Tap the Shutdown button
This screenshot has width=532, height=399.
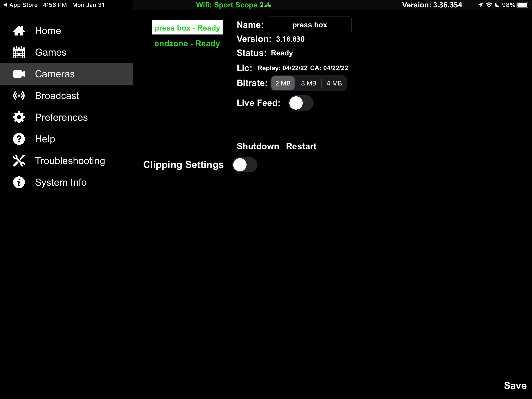coord(258,146)
